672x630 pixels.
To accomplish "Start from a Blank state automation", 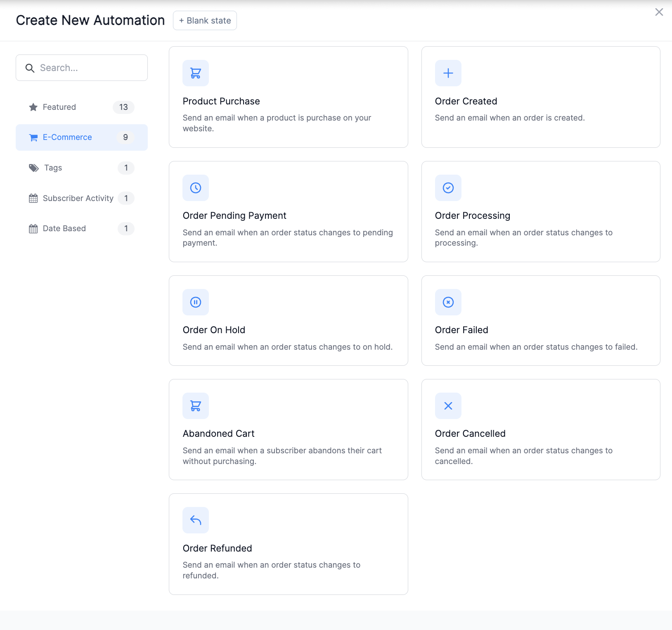I will tap(205, 21).
